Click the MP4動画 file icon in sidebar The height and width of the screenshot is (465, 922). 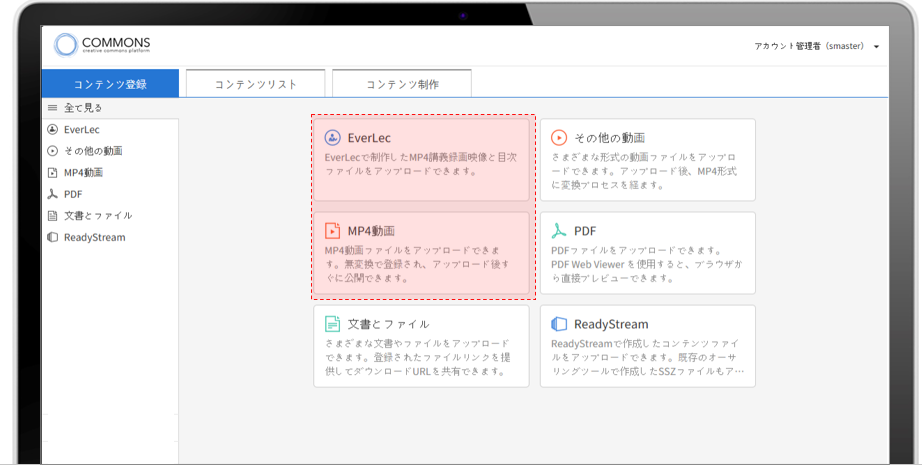coord(52,172)
